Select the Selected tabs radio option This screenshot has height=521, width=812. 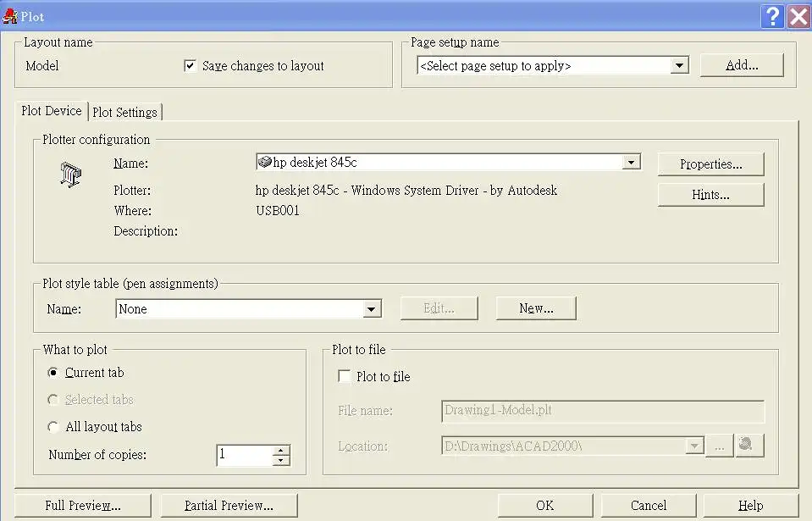pos(52,400)
